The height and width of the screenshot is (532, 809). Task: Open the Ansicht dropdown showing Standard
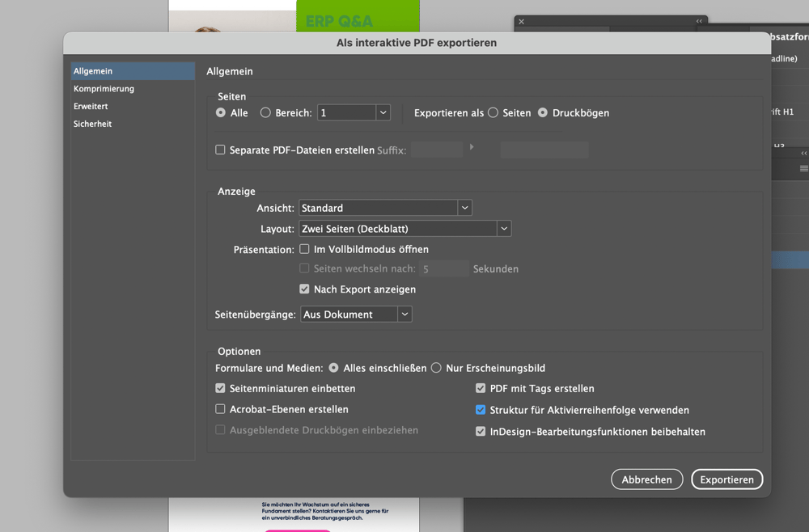click(x=385, y=208)
